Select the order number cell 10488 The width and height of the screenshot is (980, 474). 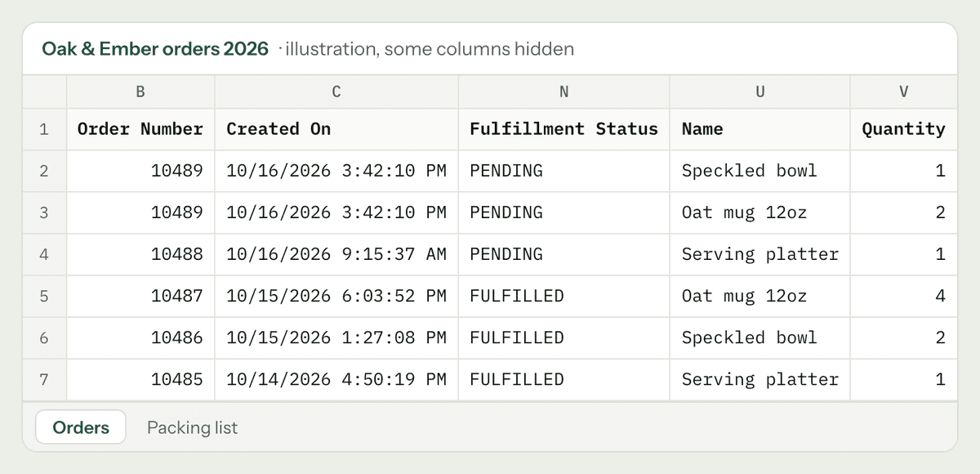pyautogui.click(x=140, y=254)
